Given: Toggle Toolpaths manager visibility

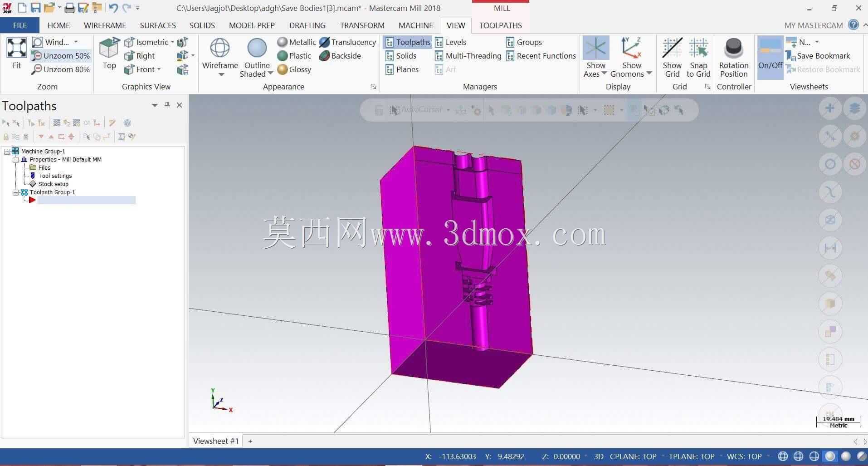Looking at the screenshot, I should 408,42.
